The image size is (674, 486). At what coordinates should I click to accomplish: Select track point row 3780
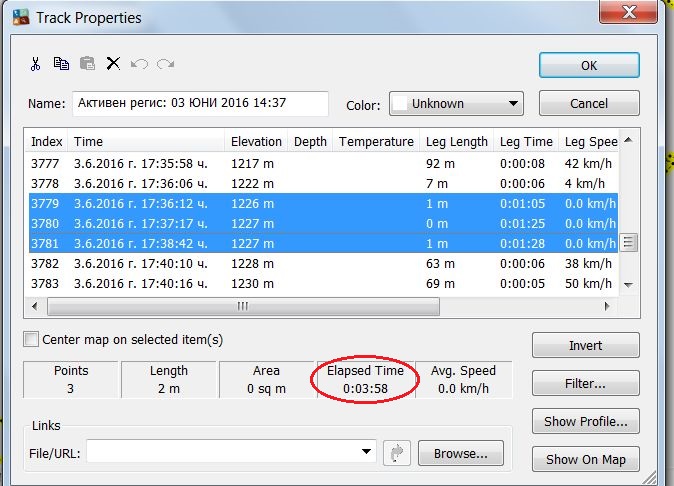322,223
